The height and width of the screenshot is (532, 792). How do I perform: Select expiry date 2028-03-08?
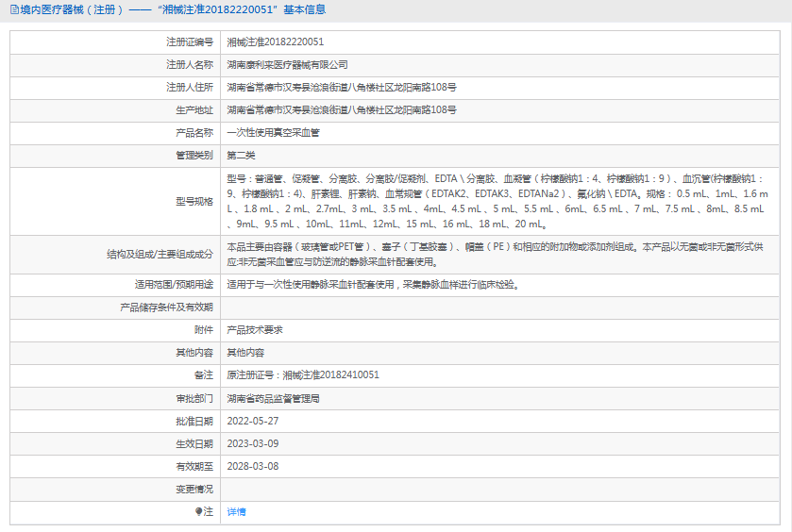tap(253, 466)
